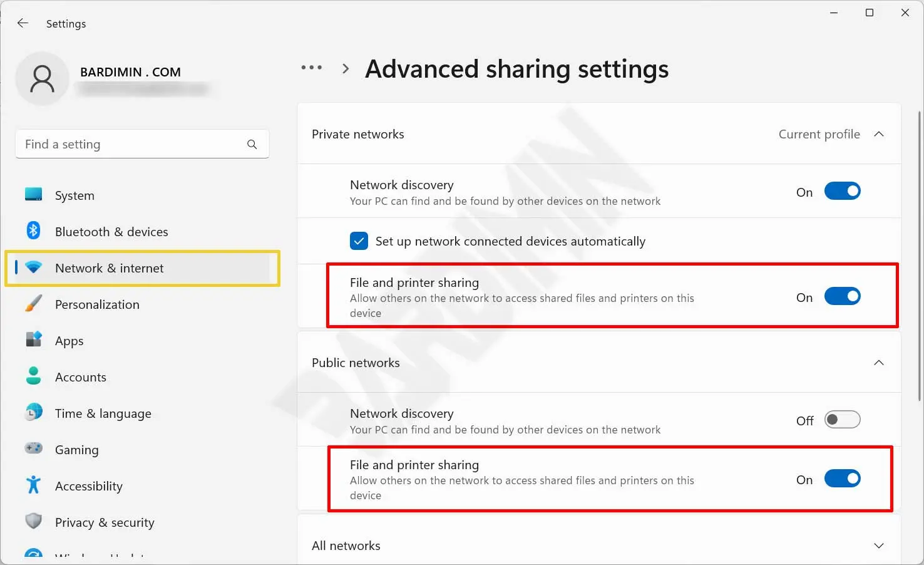Click the Personalization paintbrush icon
Viewport: 924px width, 565px height.
click(33, 304)
